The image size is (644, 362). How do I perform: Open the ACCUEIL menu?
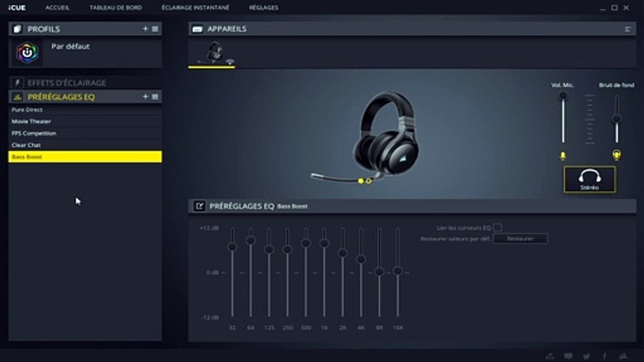tap(57, 8)
